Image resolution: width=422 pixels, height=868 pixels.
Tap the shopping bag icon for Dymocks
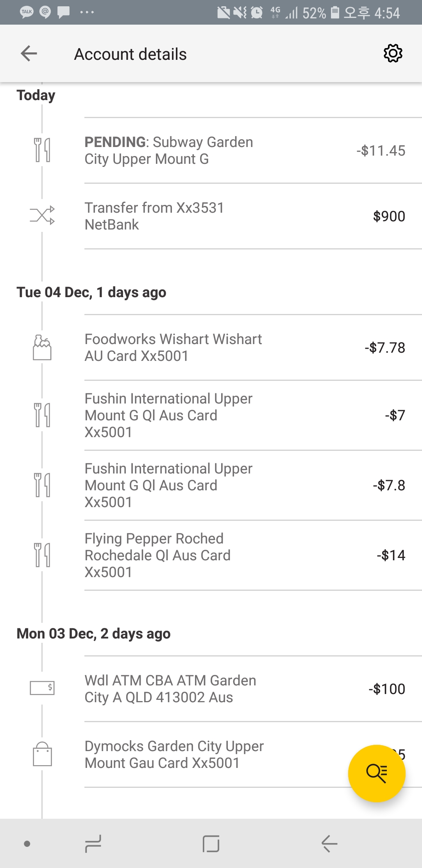click(42, 754)
